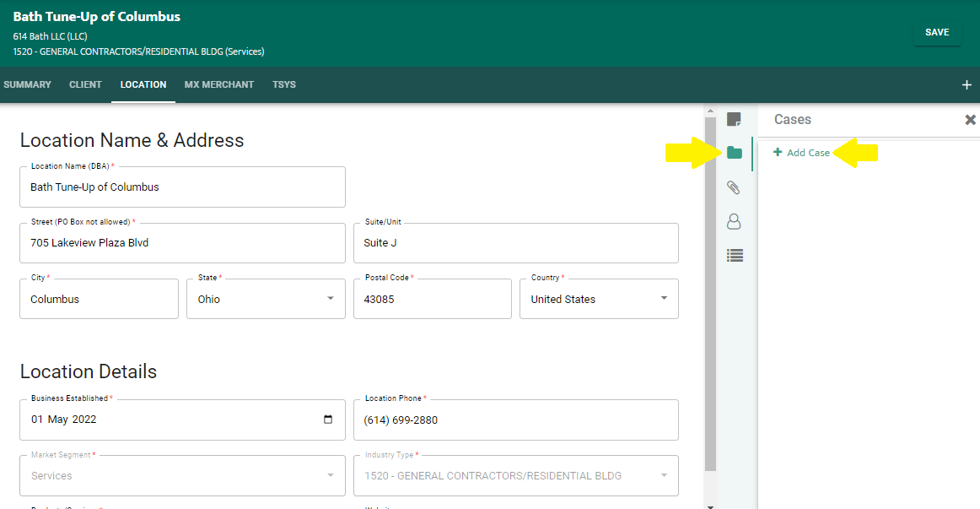Open the Notes sticky-note icon
Screen dimensions: 980x509
click(x=734, y=119)
